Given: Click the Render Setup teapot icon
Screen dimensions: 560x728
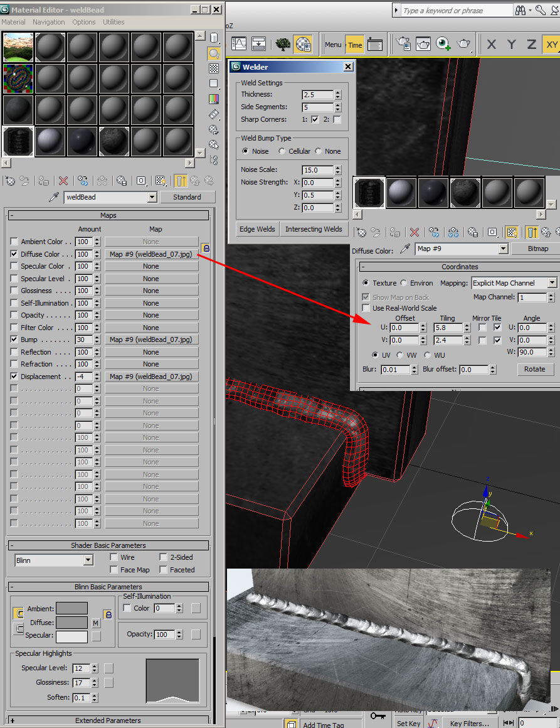Looking at the screenshot, I should (x=403, y=44).
